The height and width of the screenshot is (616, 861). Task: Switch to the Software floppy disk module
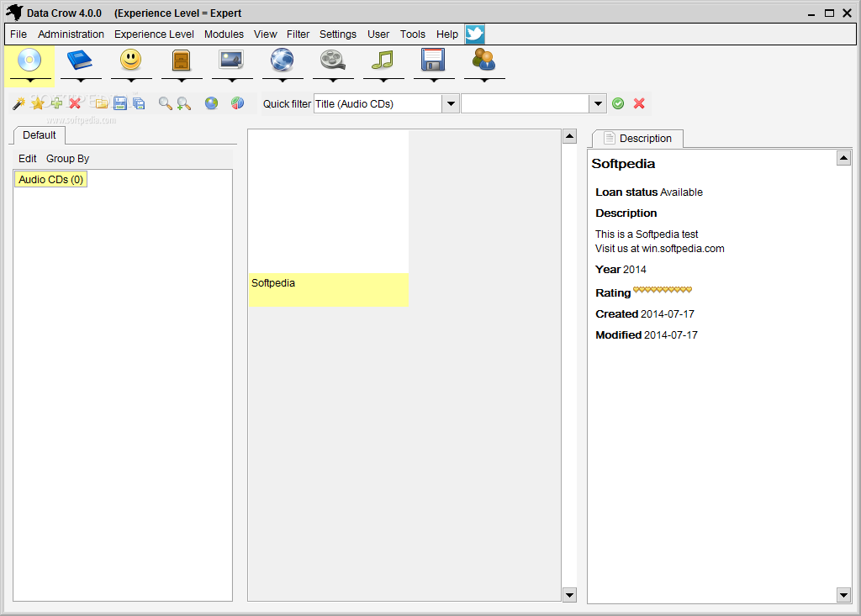[433, 60]
